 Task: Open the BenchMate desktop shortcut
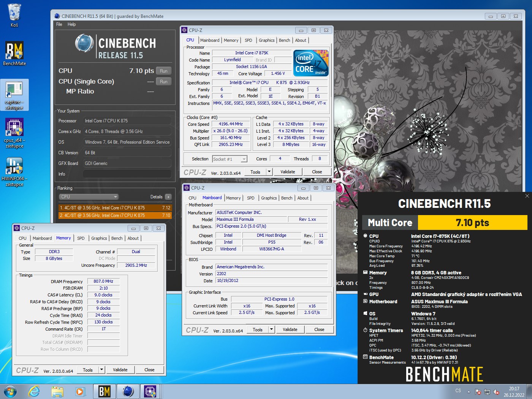pyautogui.click(x=14, y=54)
